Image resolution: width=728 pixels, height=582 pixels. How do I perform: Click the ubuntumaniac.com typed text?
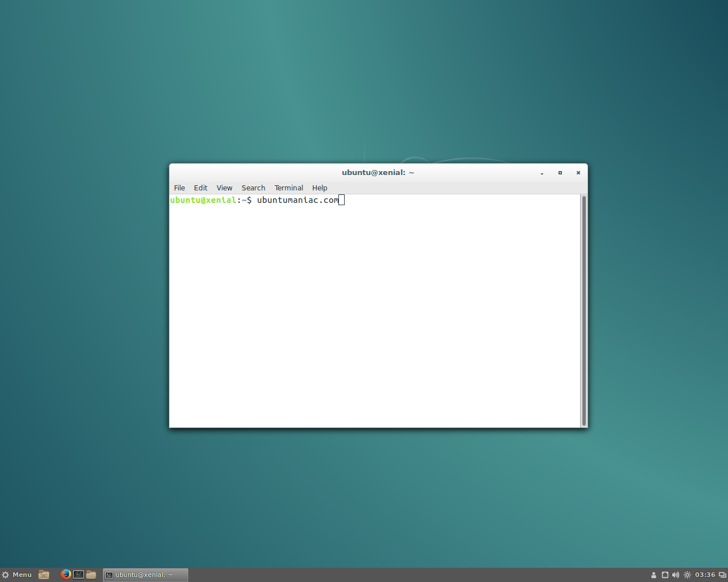tap(297, 200)
